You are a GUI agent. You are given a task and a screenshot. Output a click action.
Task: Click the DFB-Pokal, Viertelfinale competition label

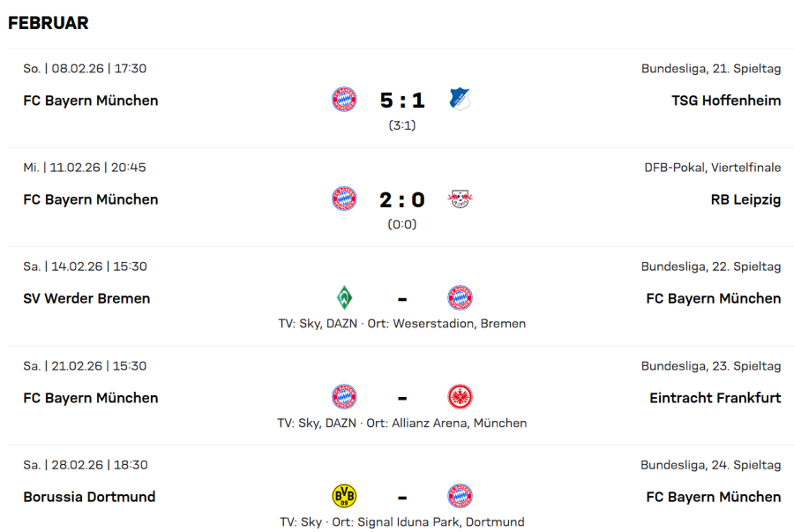click(711, 168)
